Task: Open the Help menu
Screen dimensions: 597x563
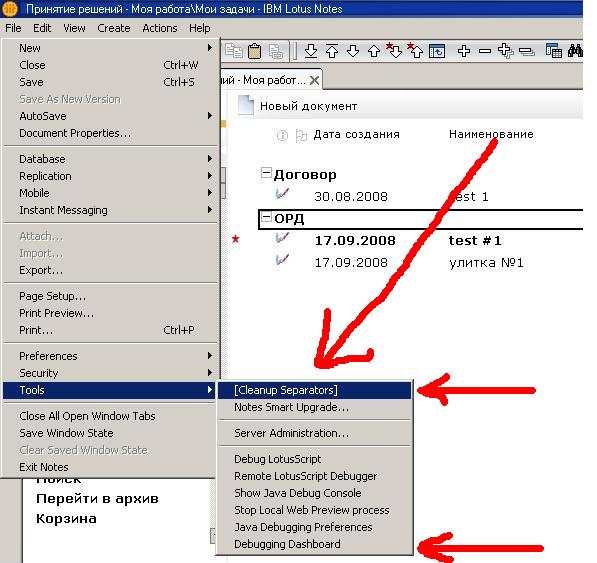Action: click(x=200, y=28)
